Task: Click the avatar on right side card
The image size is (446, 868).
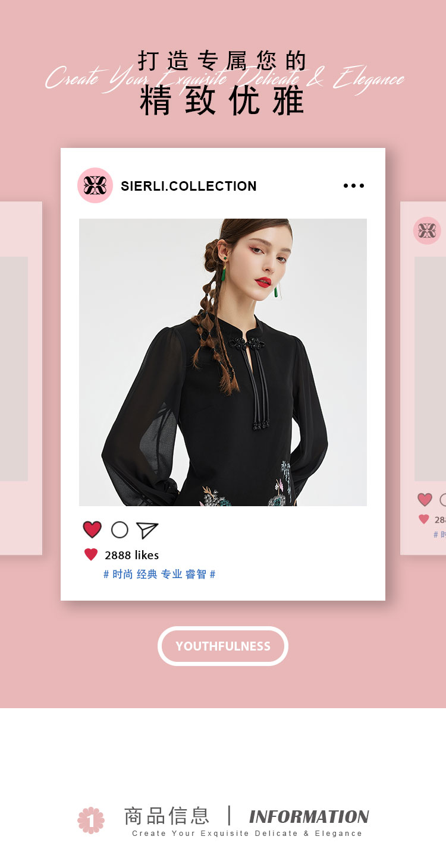Action: (x=427, y=231)
